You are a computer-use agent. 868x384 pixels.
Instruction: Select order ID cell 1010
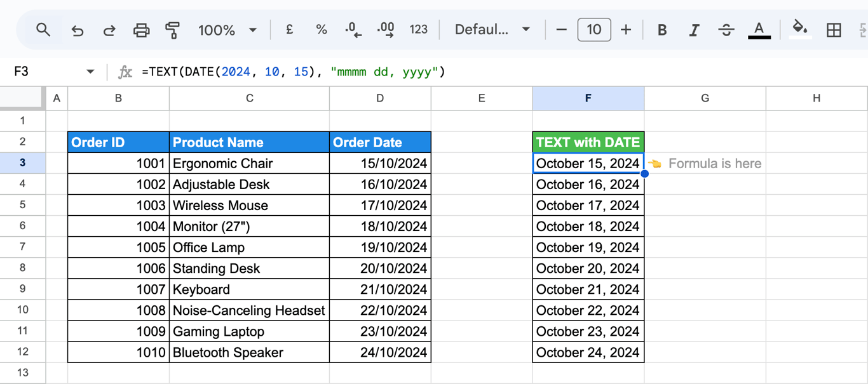pos(118,352)
